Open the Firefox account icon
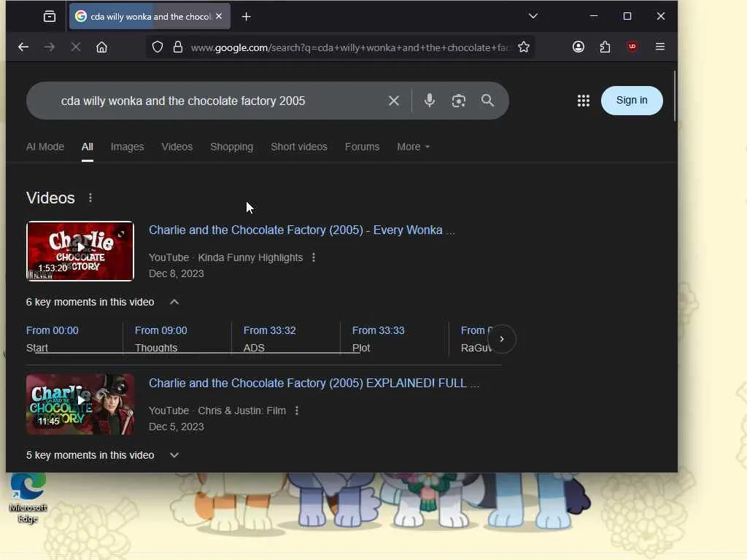This screenshot has width=747, height=560. click(x=578, y=47)
